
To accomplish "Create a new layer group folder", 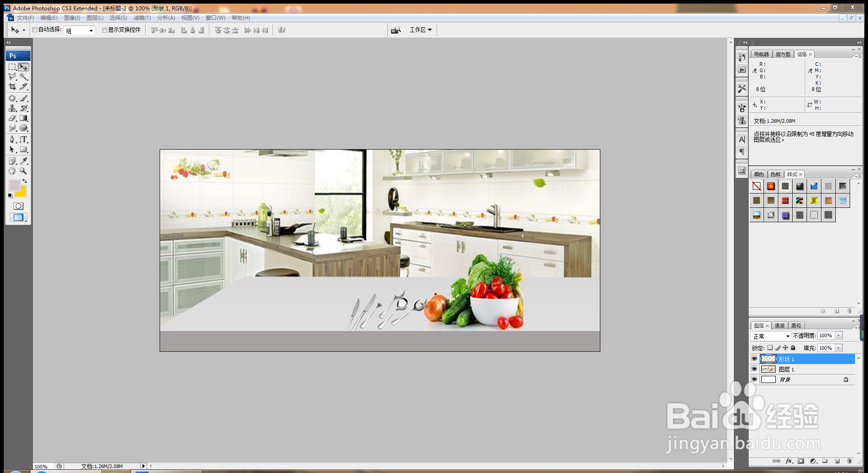I will [825, 461].
